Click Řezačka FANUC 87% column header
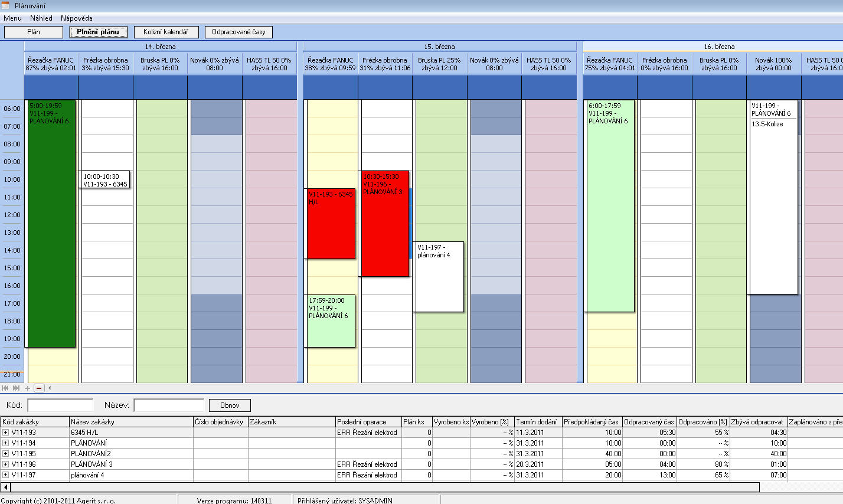The height and width of the screenshot is (504, 843). point(51,64)
